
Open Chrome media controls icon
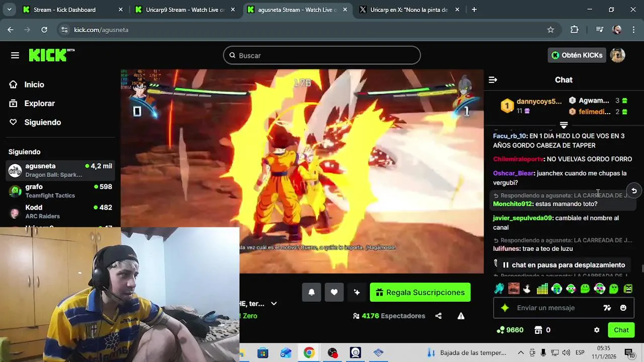click(599, 30)
